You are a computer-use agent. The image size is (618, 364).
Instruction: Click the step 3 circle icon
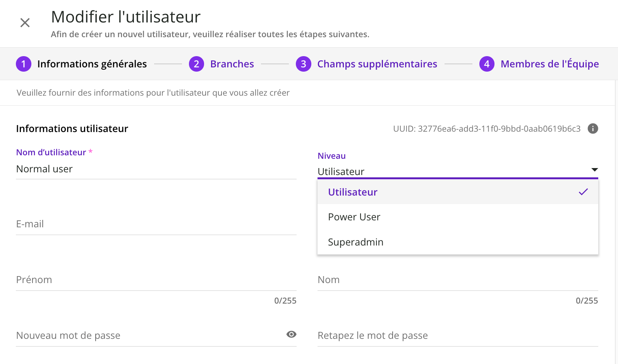point(304,64)
